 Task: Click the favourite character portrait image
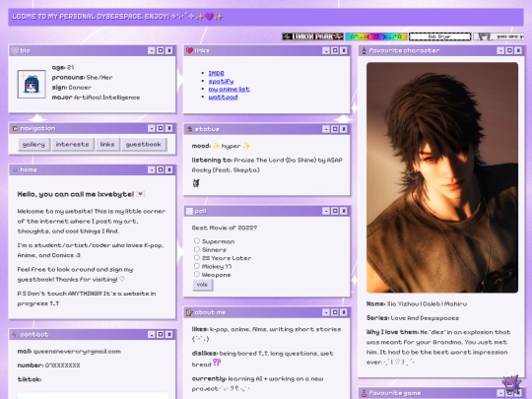(x=442, y=177)
